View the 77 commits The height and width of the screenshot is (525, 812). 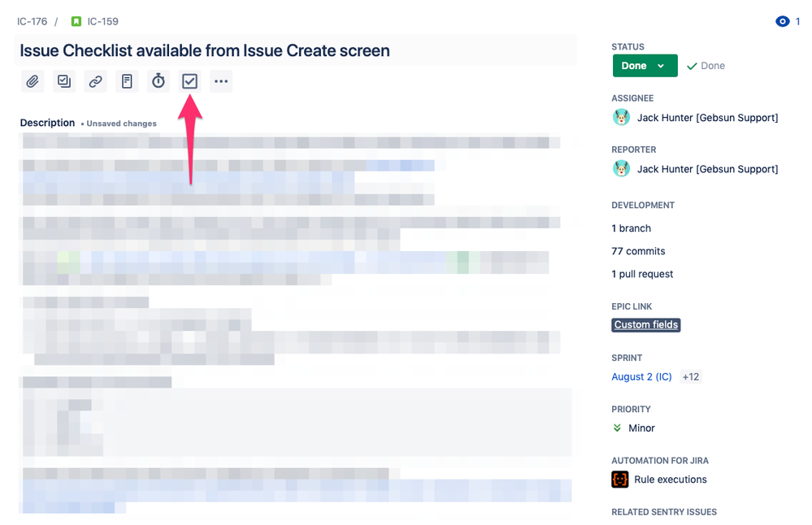pyautogui.click(x=638, y=251)
